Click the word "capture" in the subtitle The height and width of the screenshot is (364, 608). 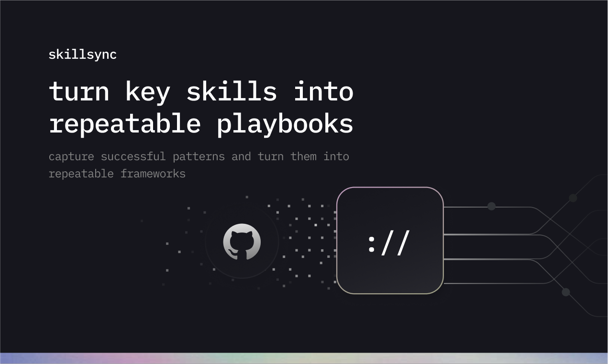pos(71,156)
